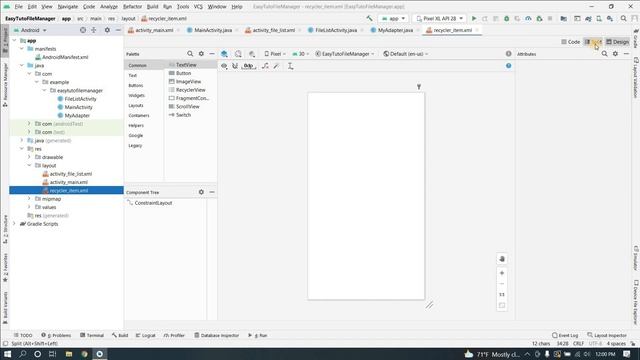
Task: Zoom out on design surface minus button
Action: pyautogui.click(x=502, y=284)
